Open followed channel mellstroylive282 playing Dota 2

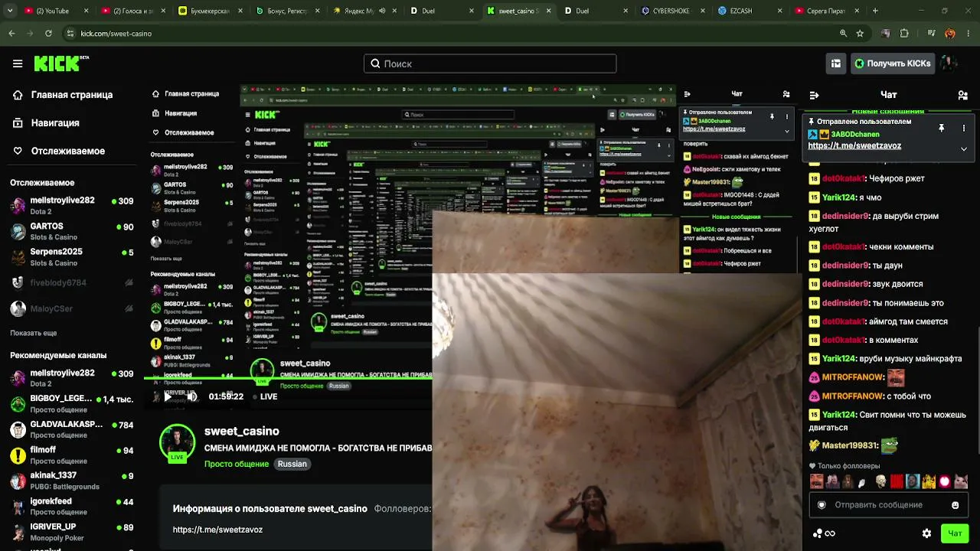click(x=72, y=205)
